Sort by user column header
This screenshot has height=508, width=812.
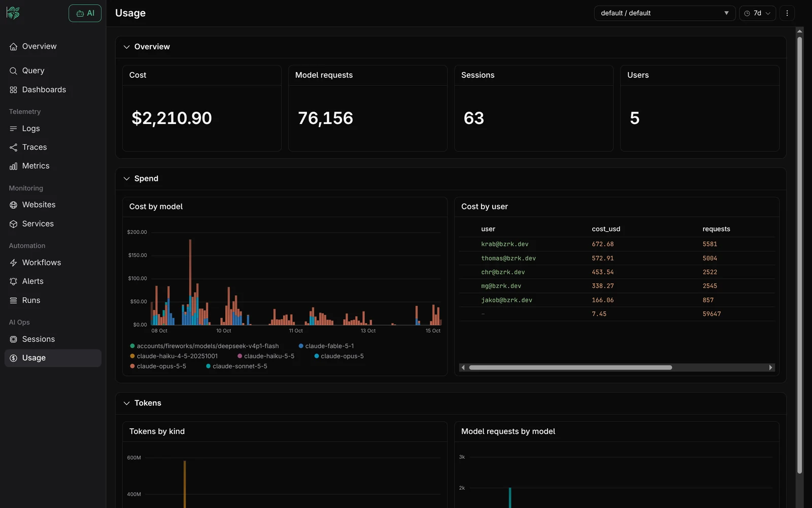488,229
